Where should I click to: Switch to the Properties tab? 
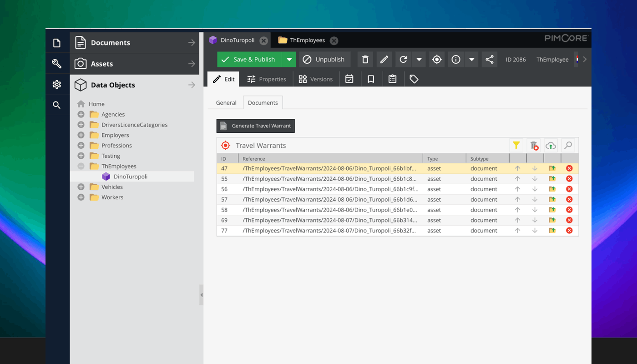click(x=267, y=79)
